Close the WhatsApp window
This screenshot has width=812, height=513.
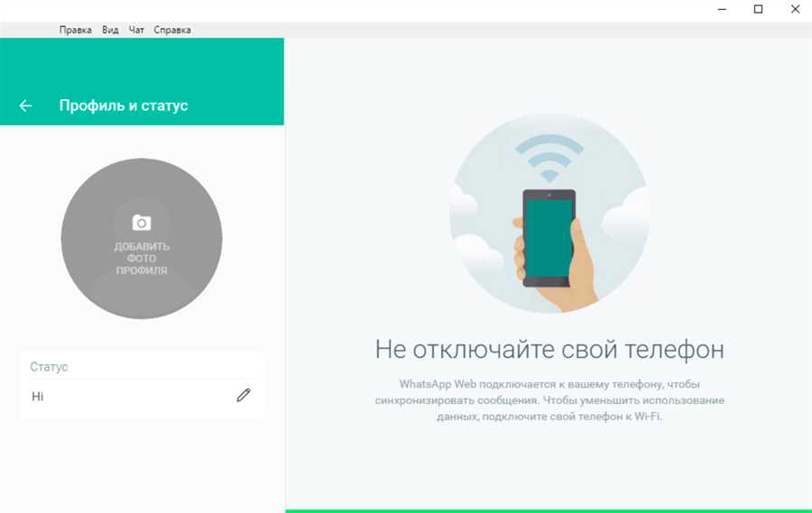(794, 9)
